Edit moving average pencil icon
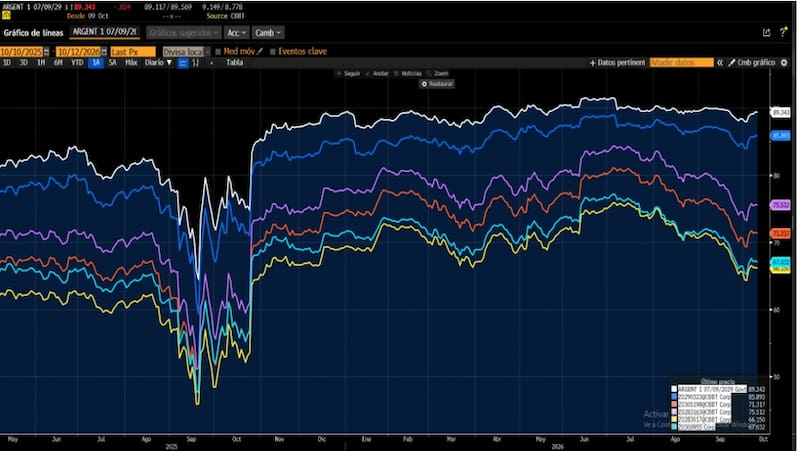Viewport: 800px width, 451px height. pos(260,52)
